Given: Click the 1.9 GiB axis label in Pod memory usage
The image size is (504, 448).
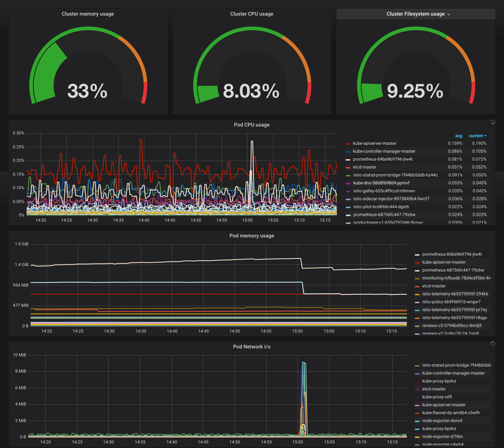Looking at the screenshot, I should point(22,244).
